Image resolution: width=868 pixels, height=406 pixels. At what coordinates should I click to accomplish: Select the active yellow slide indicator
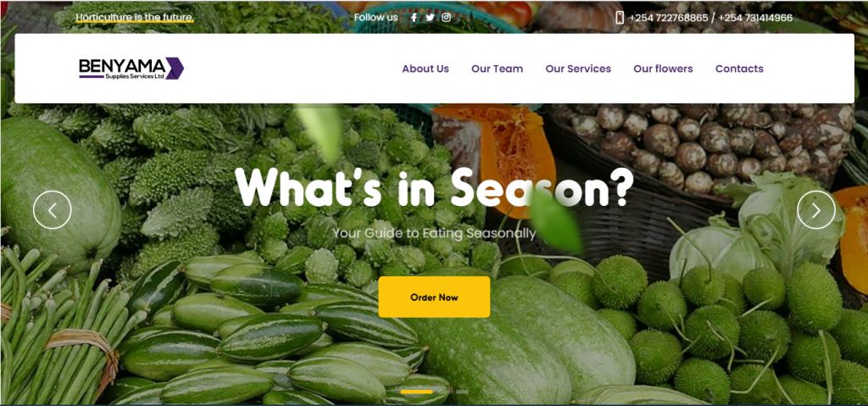[x=416, y=392]
